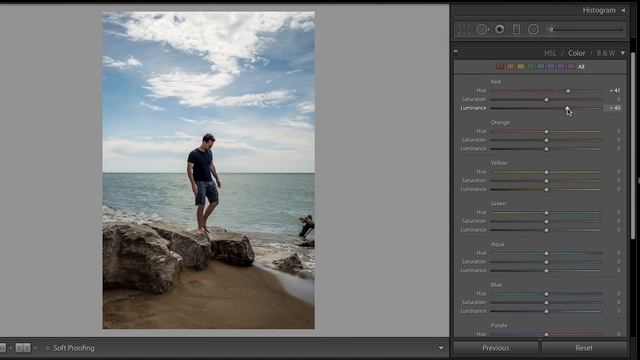Image resolution: width=640 pixels, height=360 pixels.
Task: Select the Graduated Filter tool
Action: 516,29
